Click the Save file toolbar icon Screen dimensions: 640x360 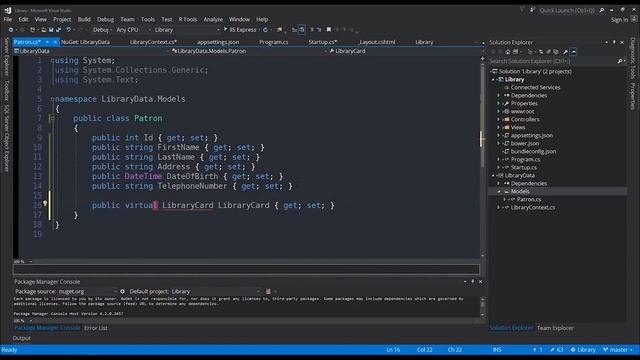click(51, 30)
